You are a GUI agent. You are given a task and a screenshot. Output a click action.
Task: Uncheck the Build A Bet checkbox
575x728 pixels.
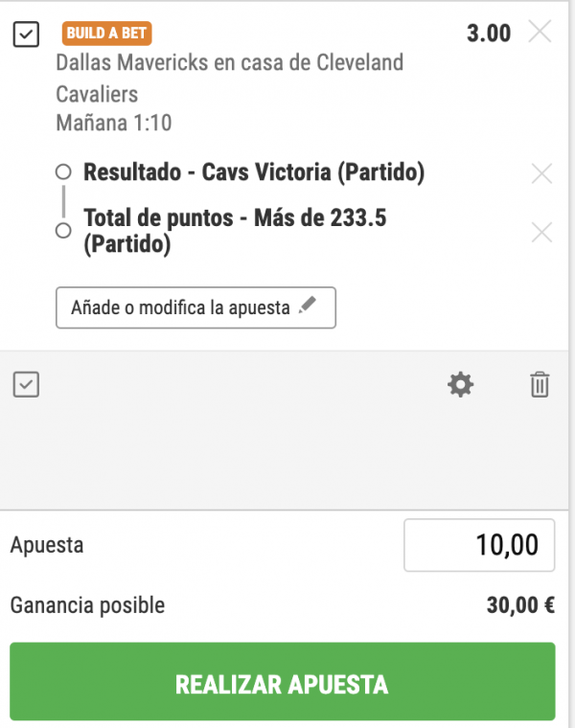tap(26, 34)
